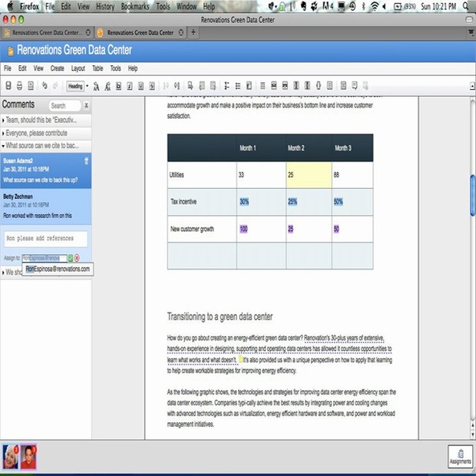
Task: Cancel assignment with the red X icon
Action: click(77, 258)
